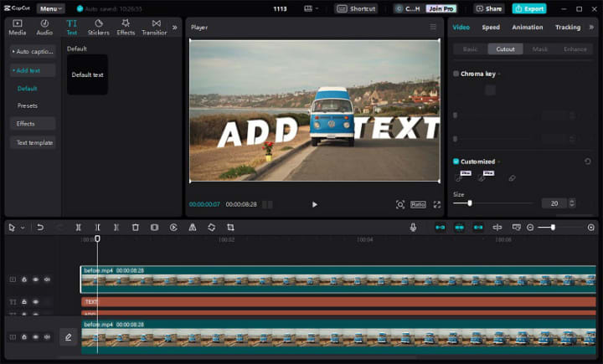Image resolution: width=603 pixels, height=364 pixels.
Task: Select the Mask sub-tab
Action: (540, 49)
